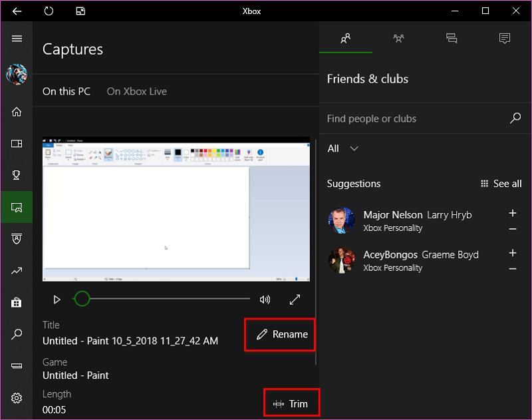Click the Paint capture video preview

(x=176, y=209)
